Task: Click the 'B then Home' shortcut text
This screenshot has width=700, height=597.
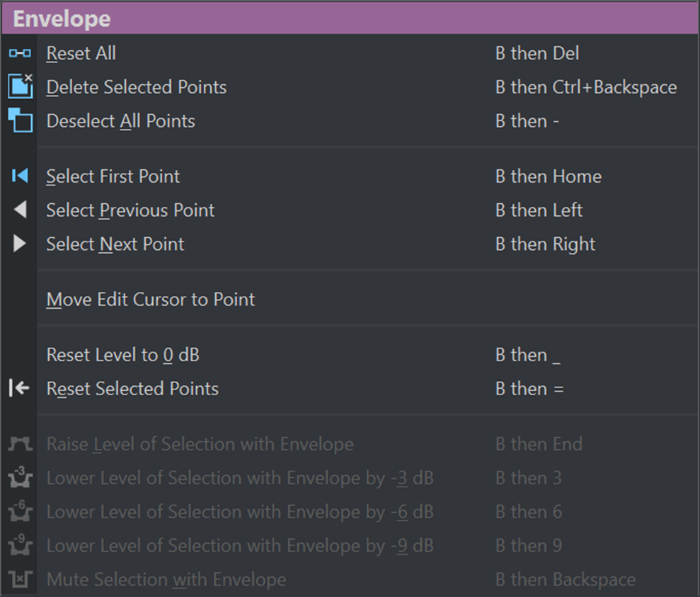Action: coord(549,176)
